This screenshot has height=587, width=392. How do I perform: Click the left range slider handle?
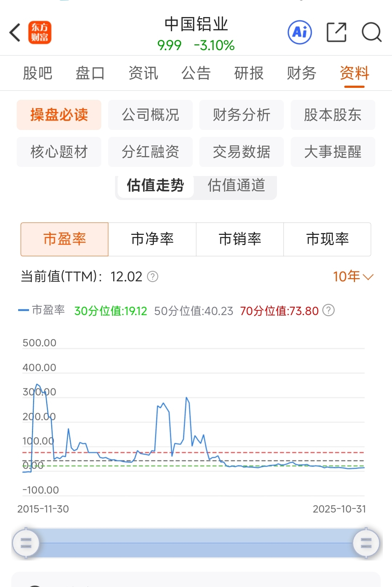26,543
